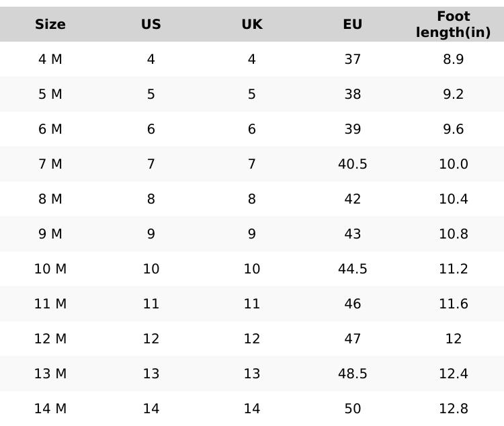Click foot length value 12.8
Screen dimensions: 504x426
pyautogui.click(x=454, y=409)
